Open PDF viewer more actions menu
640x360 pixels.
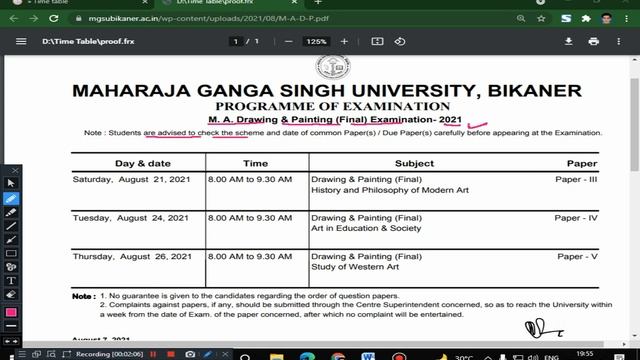pyautogui.click(x=619, y=42)
